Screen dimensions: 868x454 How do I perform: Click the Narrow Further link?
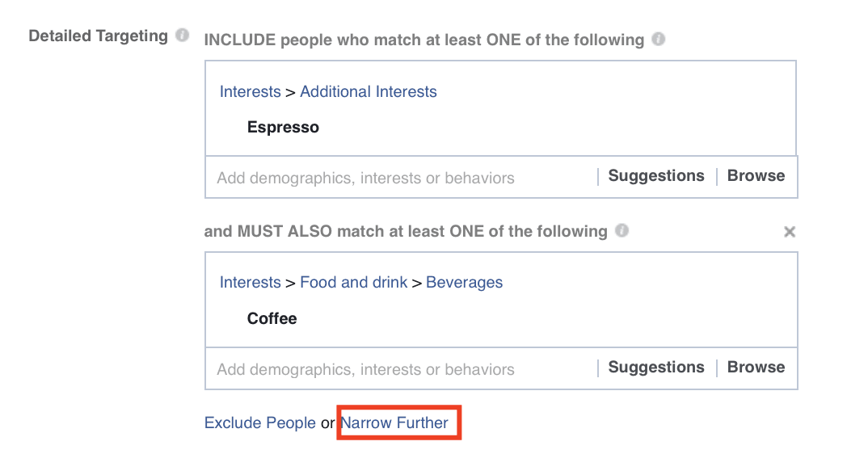coord(394,422)
